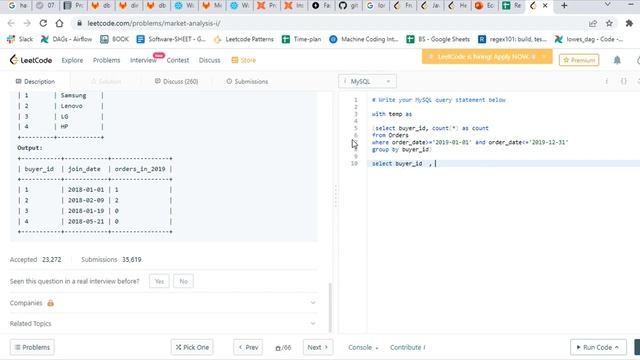Open the Software-SHEET bookmark

click(171, 39)
